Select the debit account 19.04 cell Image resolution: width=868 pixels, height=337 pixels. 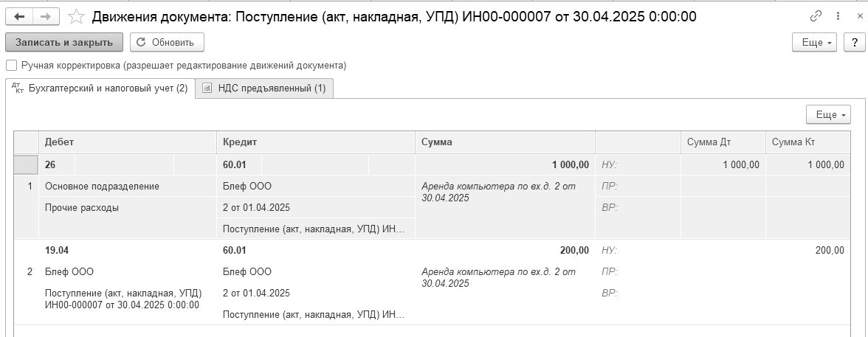click(x=57, y=251)
